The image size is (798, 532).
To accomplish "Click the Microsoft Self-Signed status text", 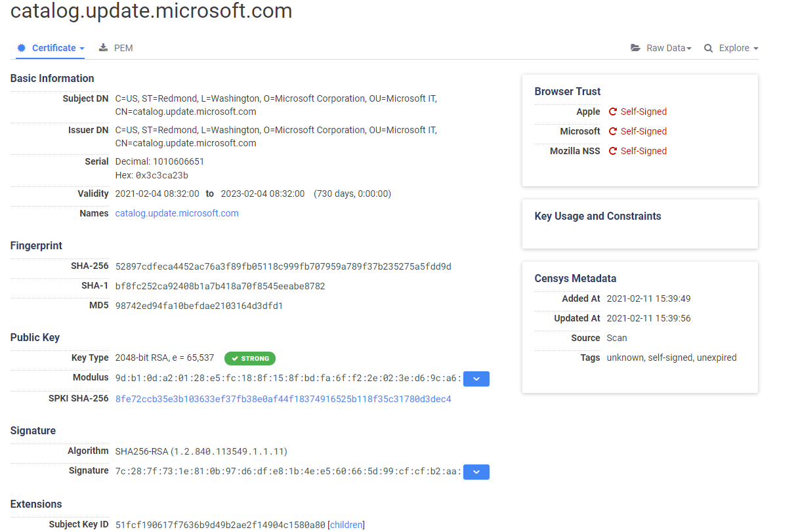I will point(644,131).
